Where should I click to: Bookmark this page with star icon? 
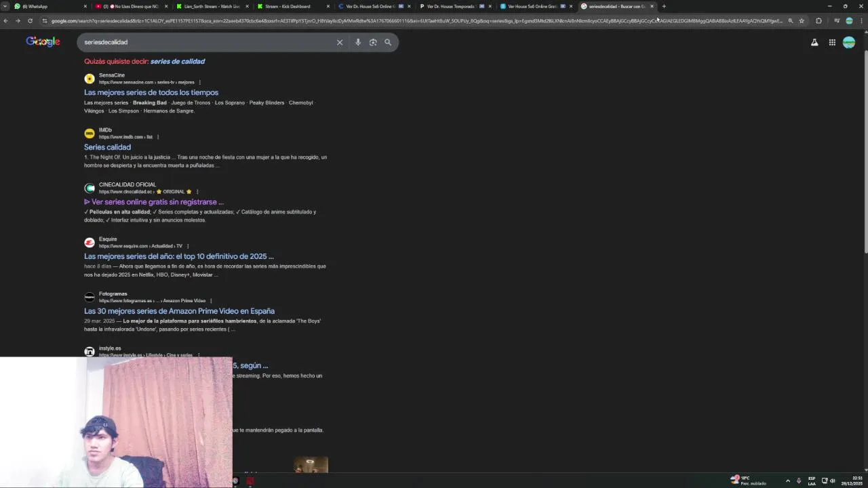click(802, 20)
